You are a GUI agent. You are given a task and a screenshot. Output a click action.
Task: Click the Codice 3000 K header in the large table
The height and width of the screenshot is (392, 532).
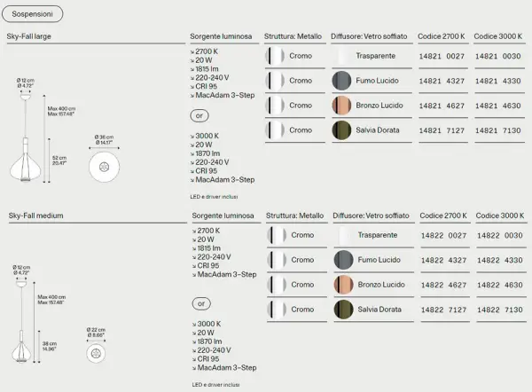(x=498, y=38)
